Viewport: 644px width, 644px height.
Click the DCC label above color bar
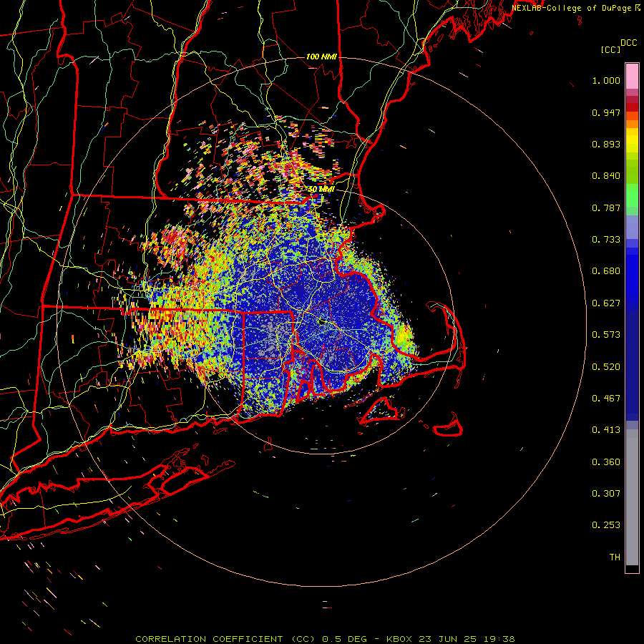click(x=628, y=43)
